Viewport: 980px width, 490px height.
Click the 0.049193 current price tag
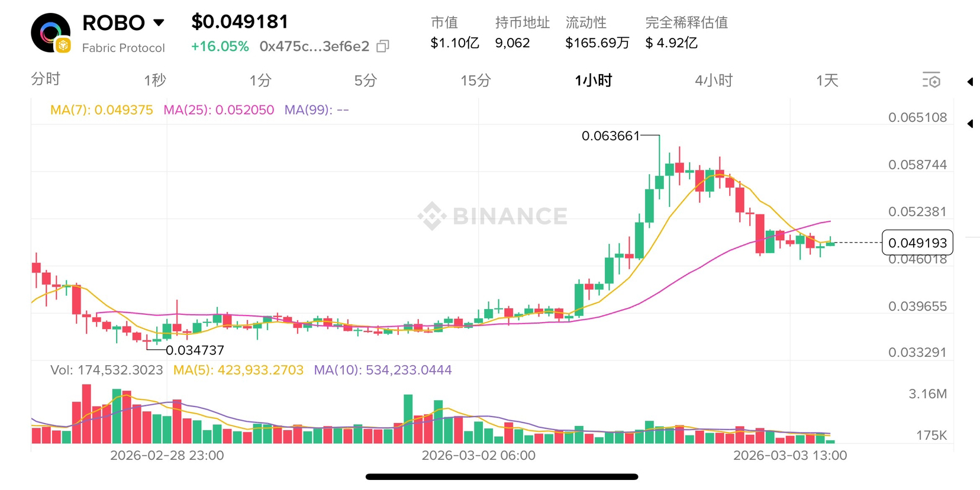pos(917,243)
